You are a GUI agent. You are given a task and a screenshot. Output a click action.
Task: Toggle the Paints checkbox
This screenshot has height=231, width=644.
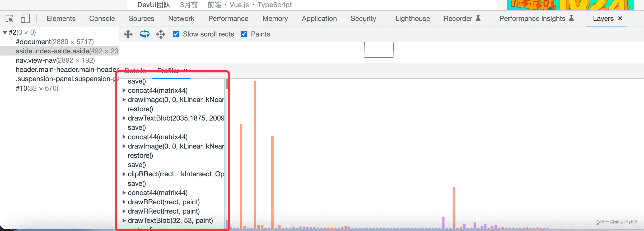[244, 34]
